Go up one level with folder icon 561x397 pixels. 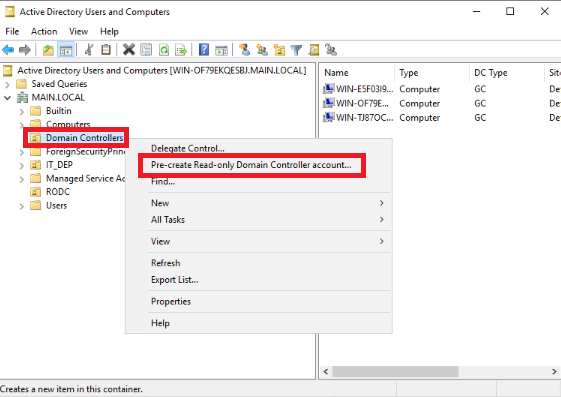point(48,50)
